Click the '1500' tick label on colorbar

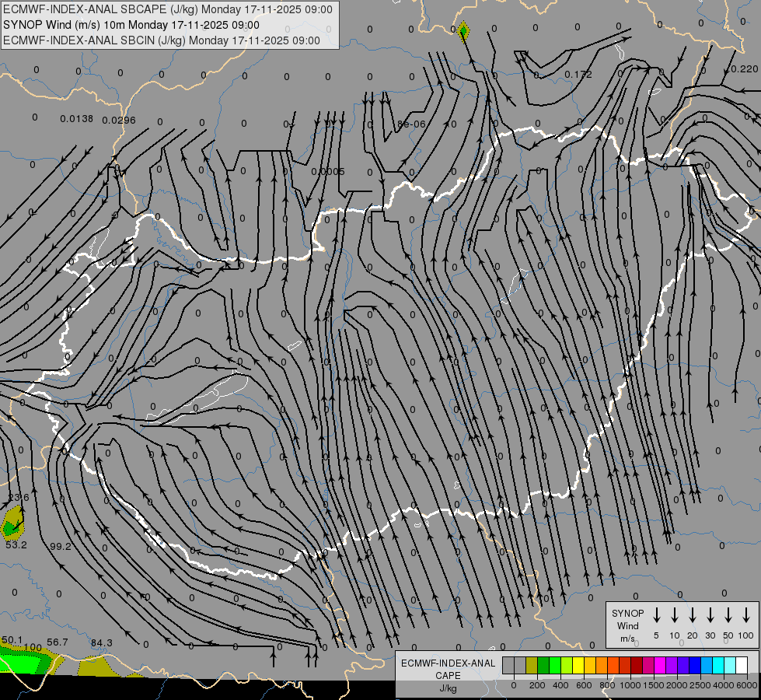[x=654, y=685]
